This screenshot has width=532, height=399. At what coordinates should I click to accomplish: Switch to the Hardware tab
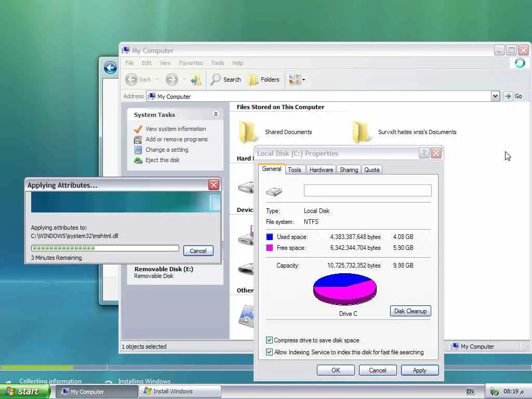(x=321, y=170)
